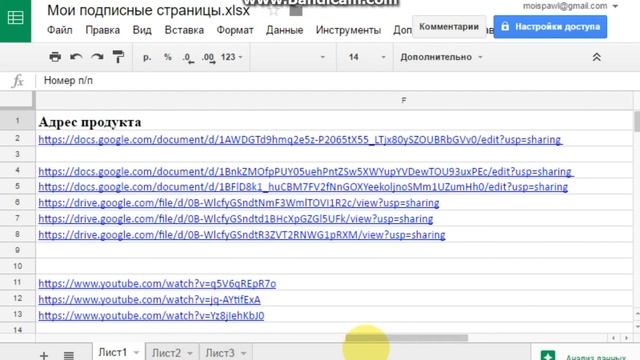Open the Инструменты menu

[x=348, y=30]
